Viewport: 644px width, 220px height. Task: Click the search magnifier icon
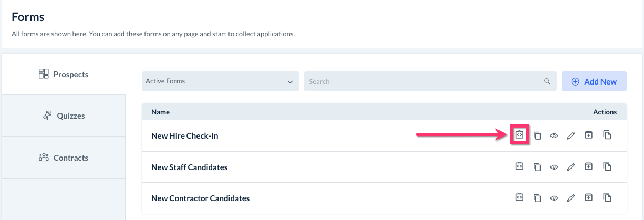pos(547,81)
